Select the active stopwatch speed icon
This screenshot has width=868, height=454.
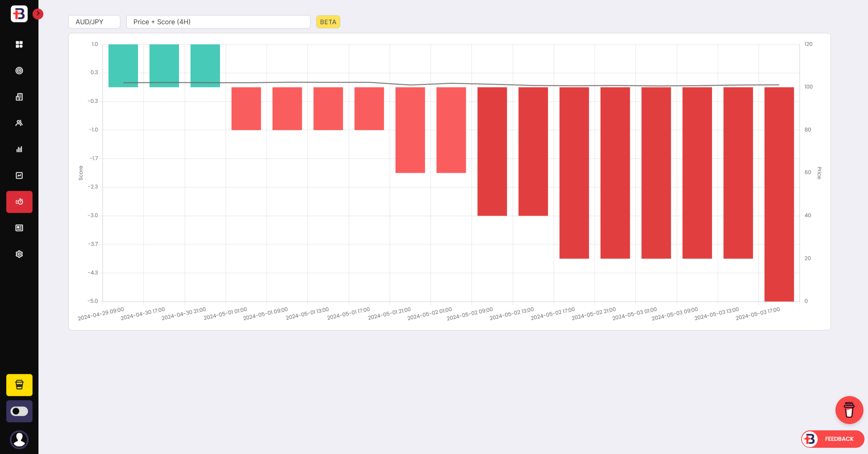click(x=19, y=202)
